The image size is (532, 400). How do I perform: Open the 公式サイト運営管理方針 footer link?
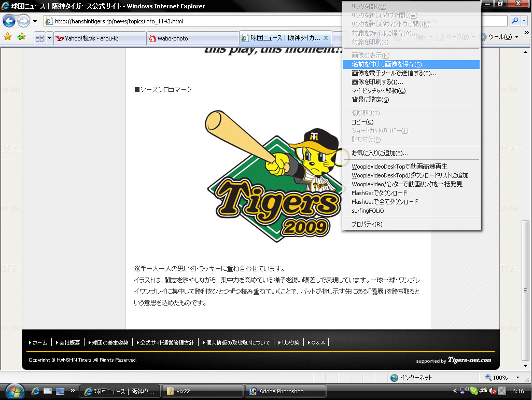coord(165,342)
